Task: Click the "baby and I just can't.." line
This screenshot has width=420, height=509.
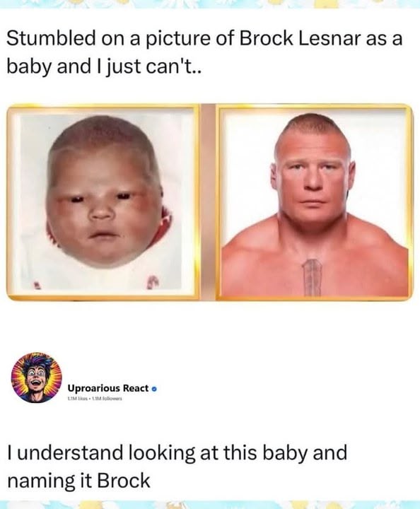Action: pyautogui.click(x=104, y=67)
